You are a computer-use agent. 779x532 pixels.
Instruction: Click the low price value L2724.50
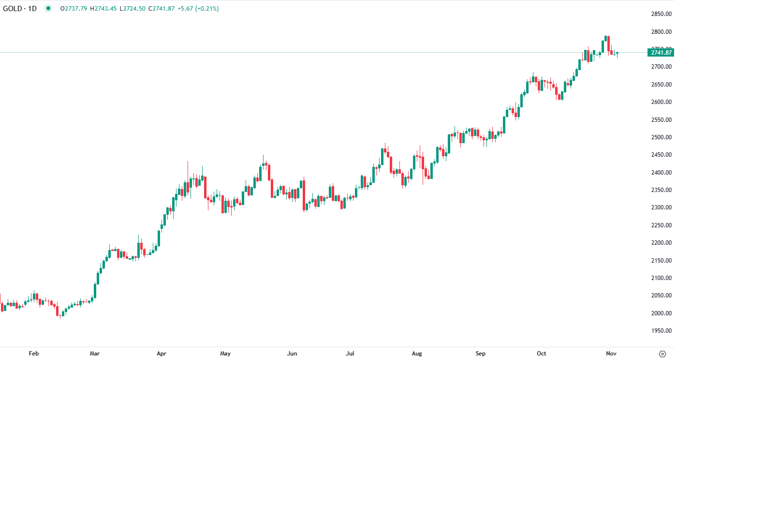[132, 9]
